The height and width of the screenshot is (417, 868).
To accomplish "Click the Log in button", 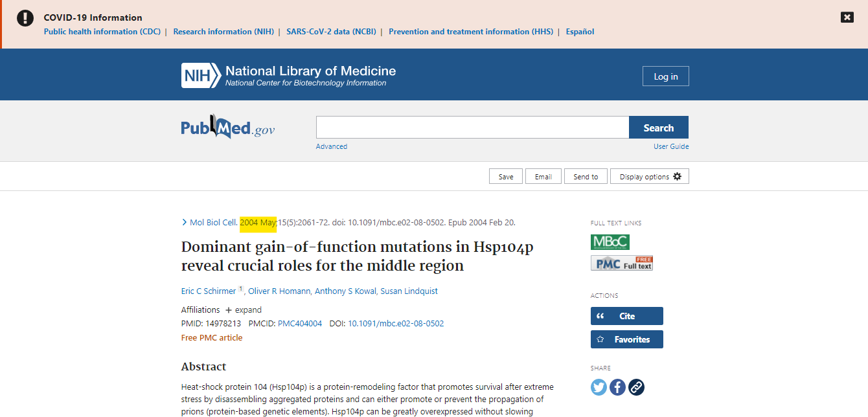I will 666,76.
